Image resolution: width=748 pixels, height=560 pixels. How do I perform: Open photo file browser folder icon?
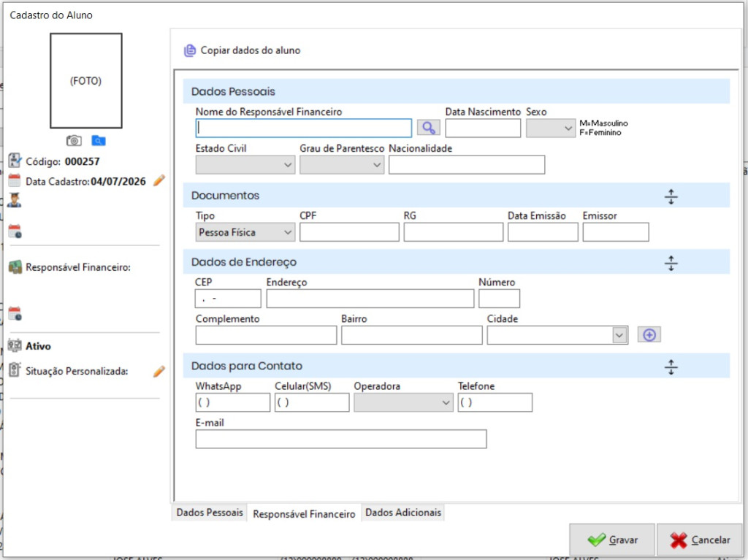(99, 141)
